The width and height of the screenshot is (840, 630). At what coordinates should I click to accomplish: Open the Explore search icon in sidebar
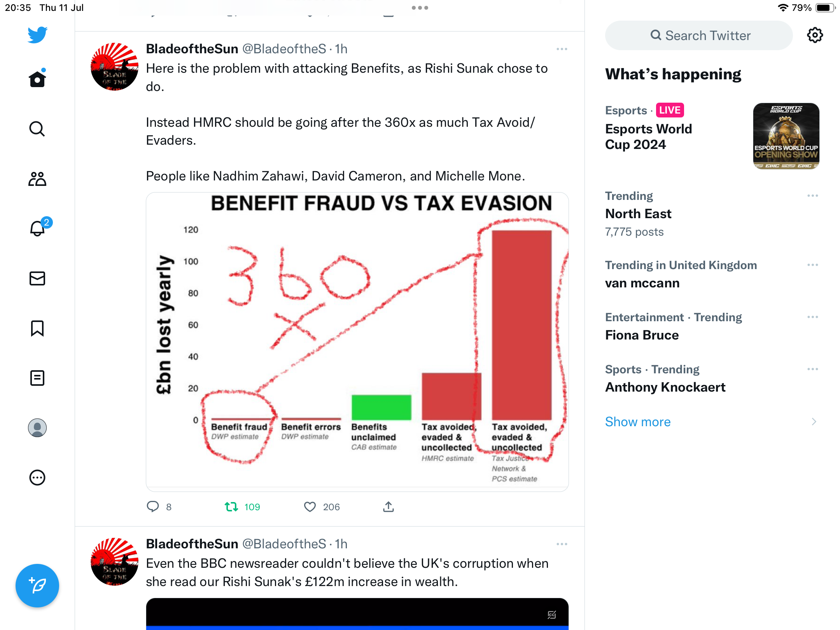pos(37,129)
